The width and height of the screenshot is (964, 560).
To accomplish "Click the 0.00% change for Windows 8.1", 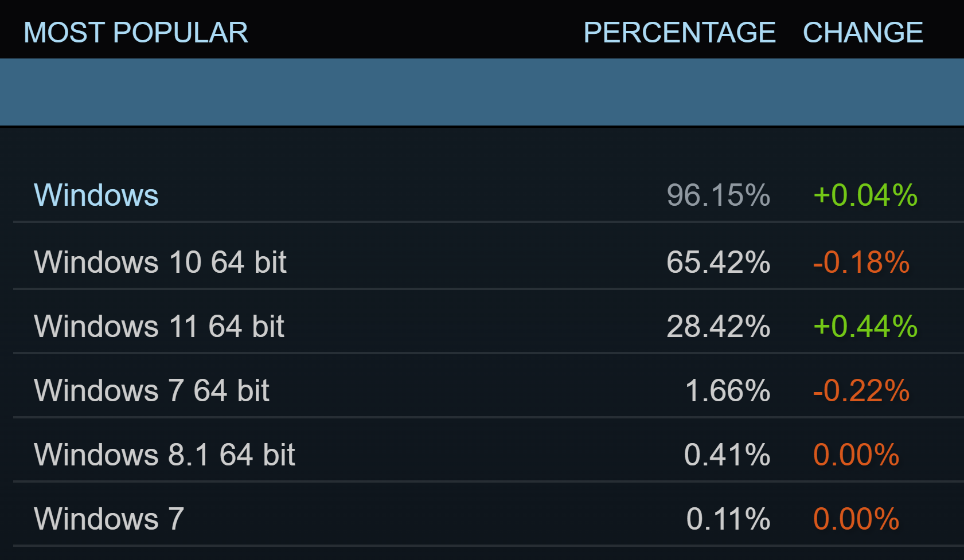I will (856, 455).
